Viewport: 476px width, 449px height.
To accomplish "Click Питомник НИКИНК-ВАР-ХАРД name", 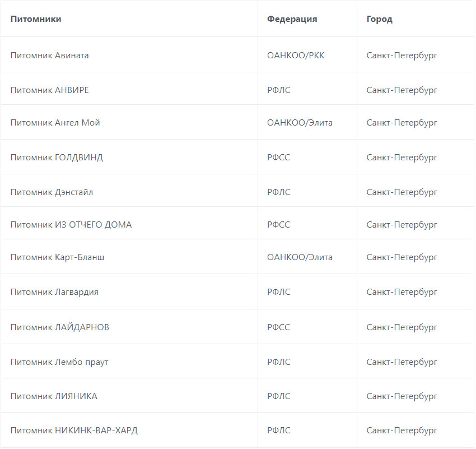I will (74, 431).
